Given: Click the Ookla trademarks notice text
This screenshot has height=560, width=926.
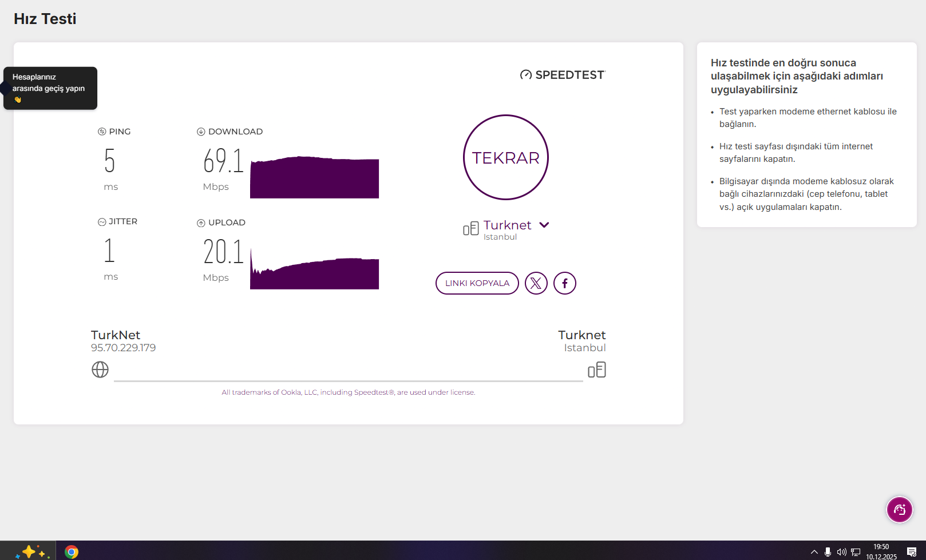Looking at the screenshot, I should click(349, 392).
